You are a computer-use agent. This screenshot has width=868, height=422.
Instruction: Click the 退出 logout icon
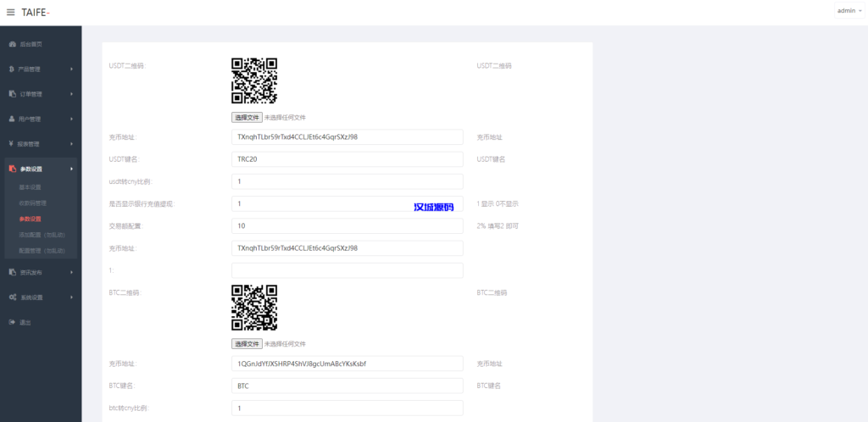click(x=12, y=323)
